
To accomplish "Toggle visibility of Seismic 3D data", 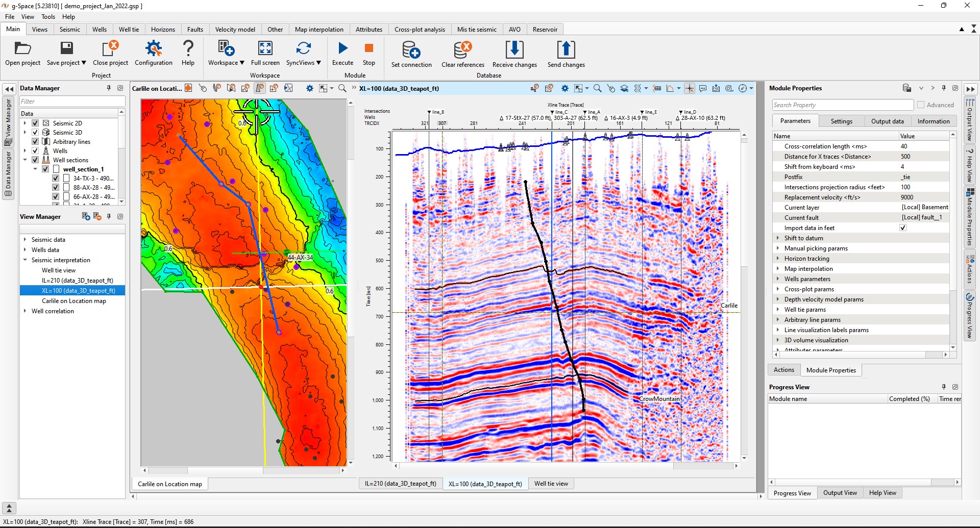I will [x=35, y=132].
